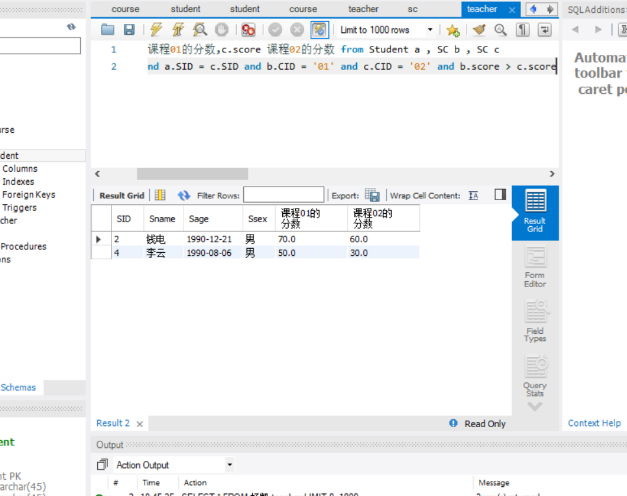Beautify the query with the broom icon
The width and height of the screenshot is (627, 496).
(x=479, y=30)
